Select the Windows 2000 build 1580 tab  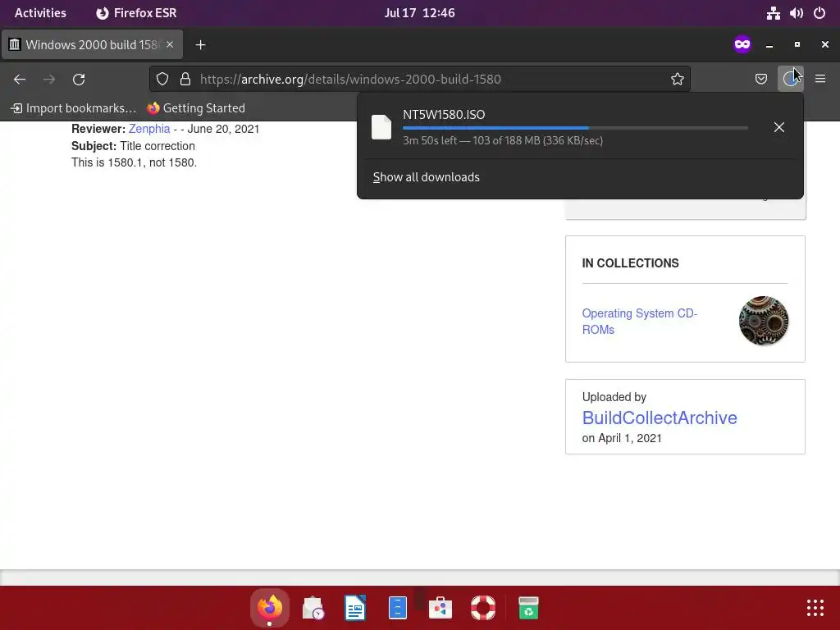tap(92, 44)
